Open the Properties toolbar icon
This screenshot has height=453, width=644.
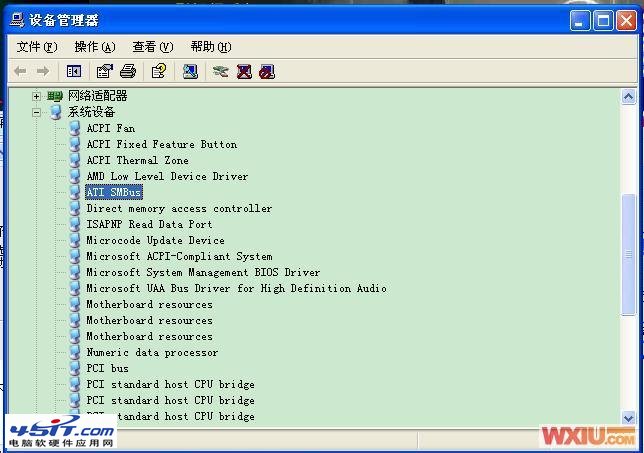click(104, 71)
